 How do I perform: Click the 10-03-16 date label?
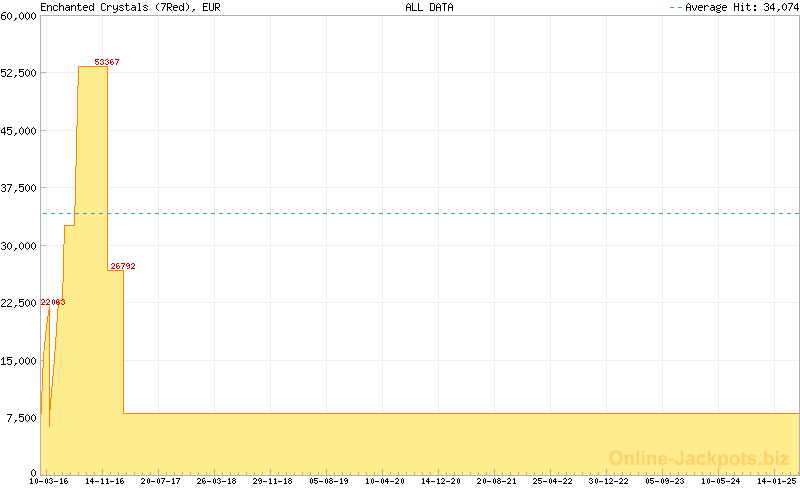[x=48, y=481]
